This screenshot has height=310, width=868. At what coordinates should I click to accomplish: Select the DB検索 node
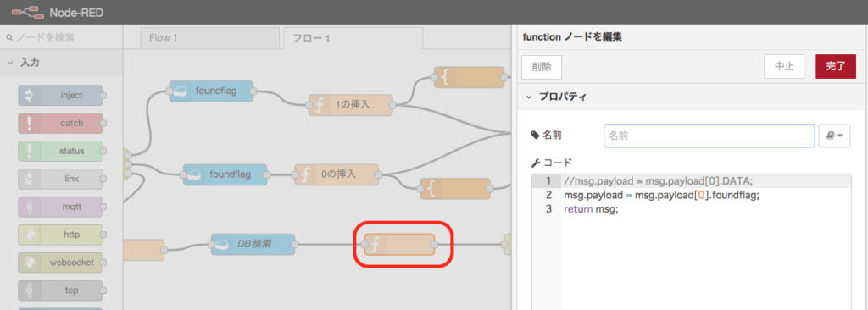coord(253,244)
